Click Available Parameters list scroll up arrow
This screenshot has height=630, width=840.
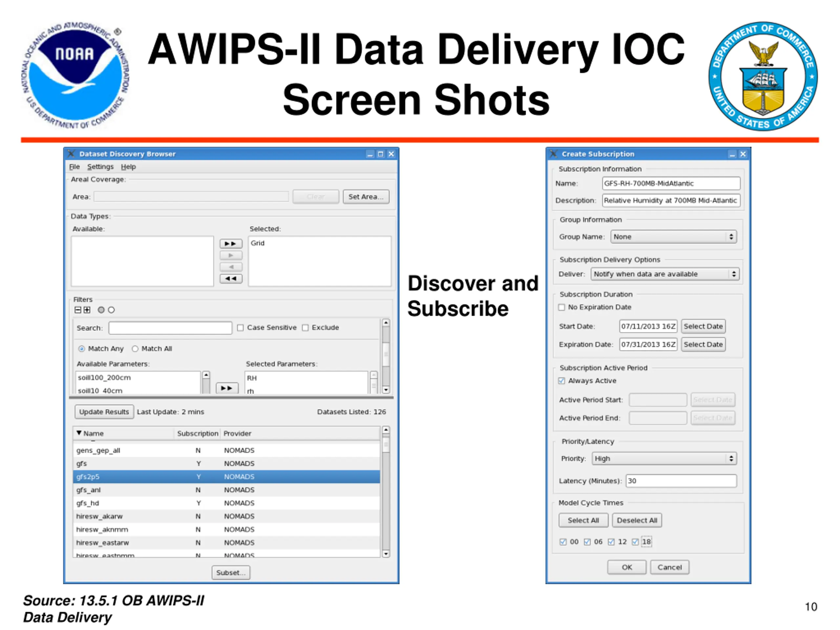(x=206, y=375)
